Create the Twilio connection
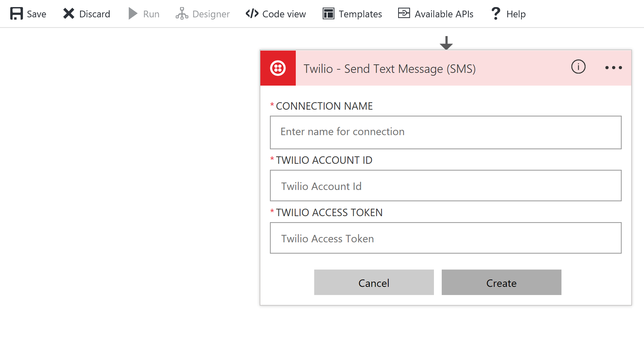 [x=502, y=282]
